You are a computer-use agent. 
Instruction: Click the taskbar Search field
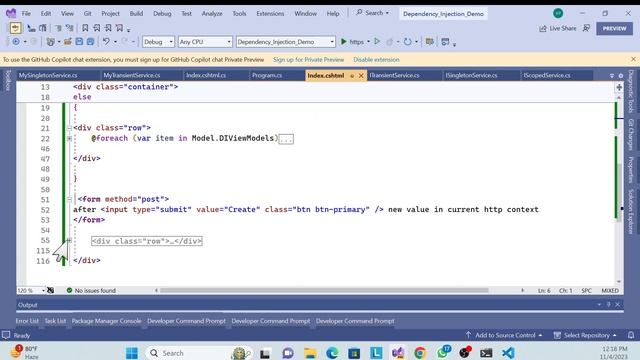(x=199, y=353)
